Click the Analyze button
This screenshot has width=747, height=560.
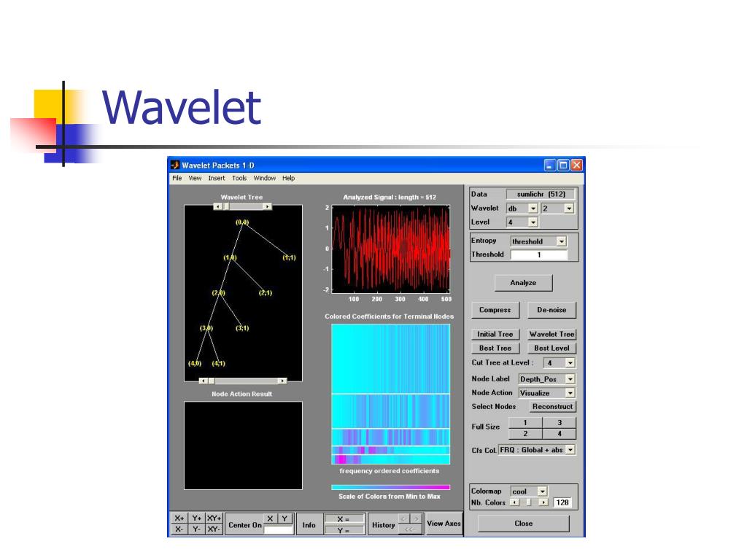click(x=524, y=283)
